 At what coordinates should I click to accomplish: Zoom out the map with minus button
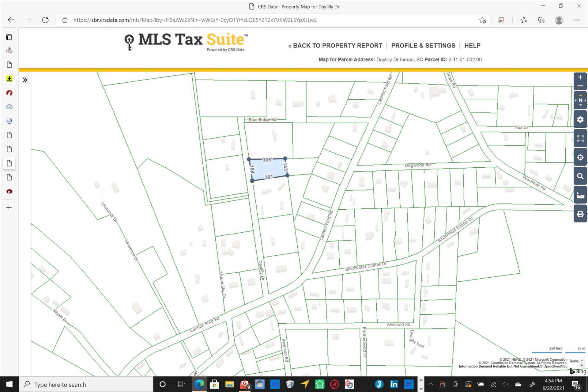(x=580, y=86)
